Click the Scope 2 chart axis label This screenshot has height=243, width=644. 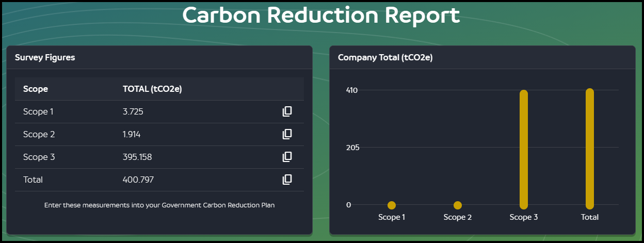click(458, 217)
